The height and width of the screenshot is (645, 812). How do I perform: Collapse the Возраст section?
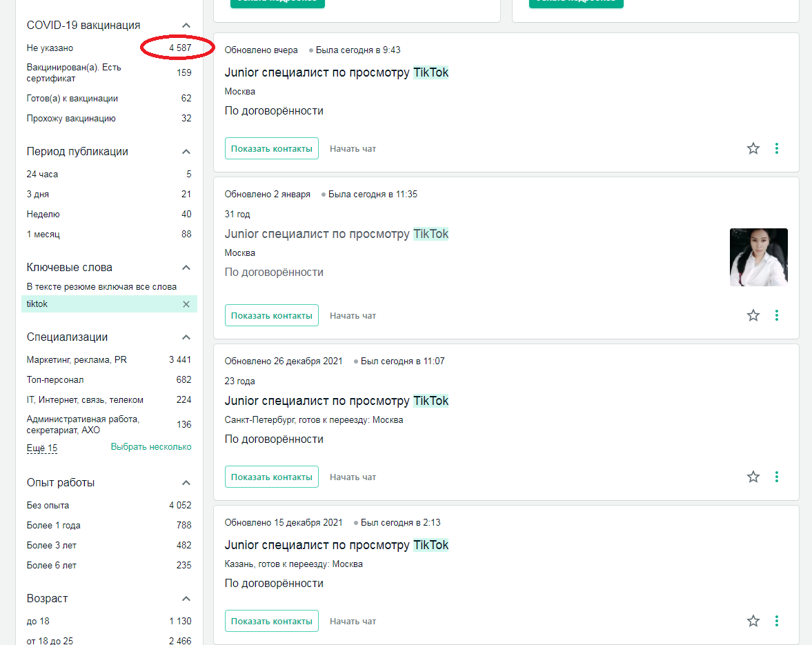point(186,599)
